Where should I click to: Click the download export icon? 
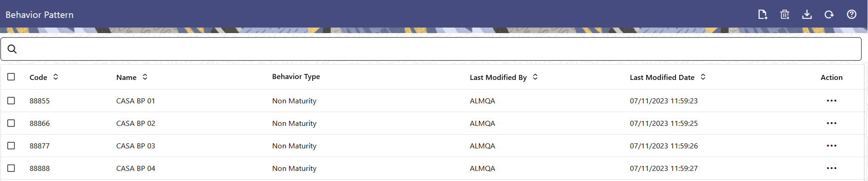pos(807,15)
